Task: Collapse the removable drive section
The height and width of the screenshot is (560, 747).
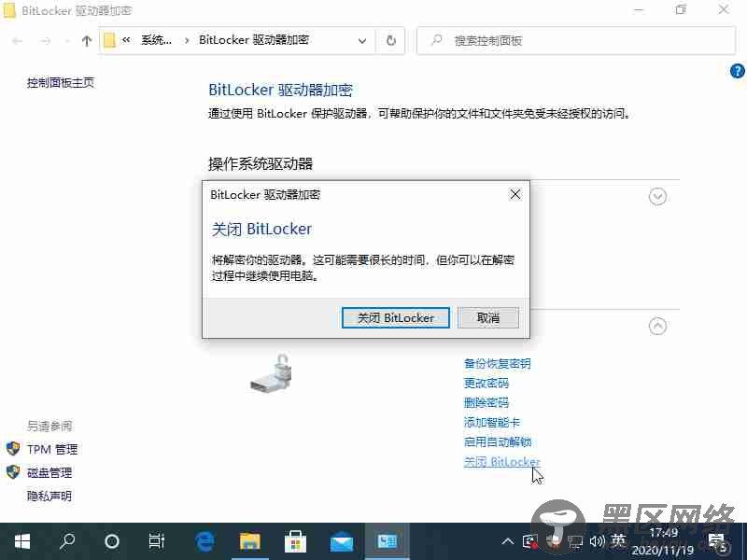Action: (657, 326)
